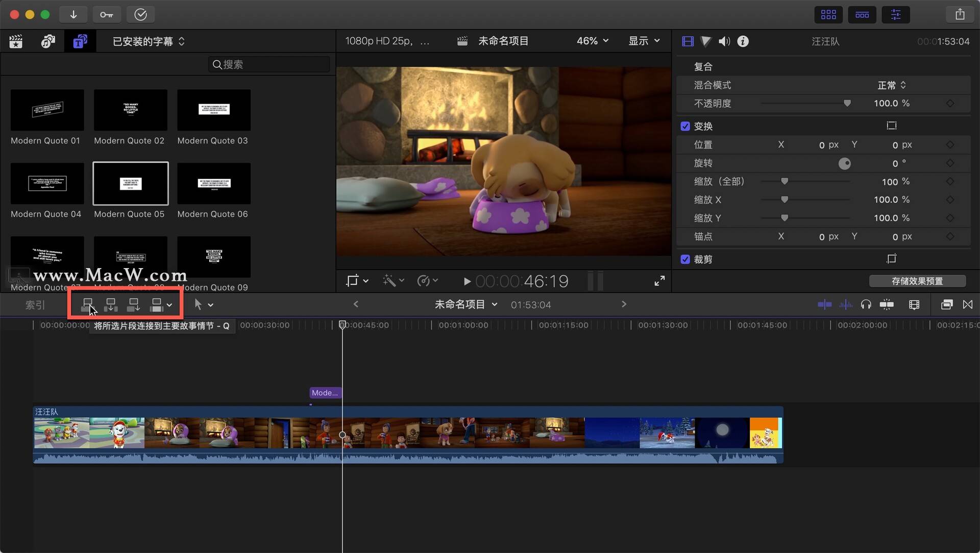Open the enhancement magic wand menu
Viewport: 980px width, 553px height.
tap(394, 280)
